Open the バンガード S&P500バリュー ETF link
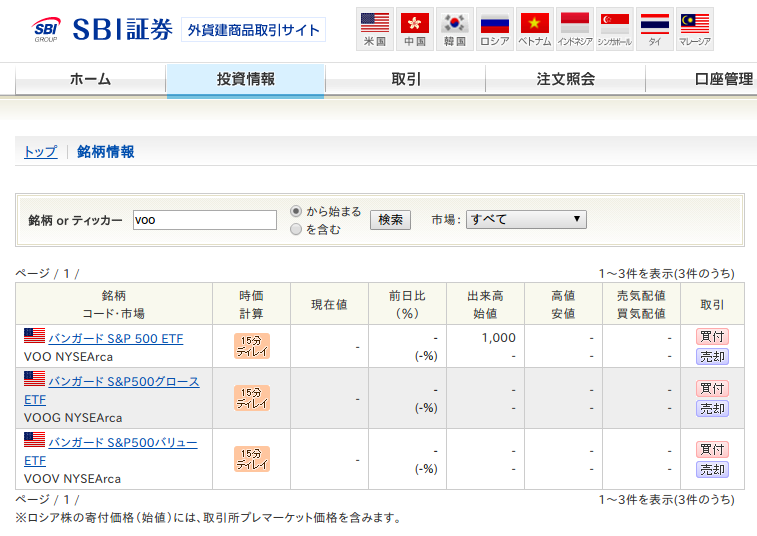Viewport: 757px width, 536px height. click(x=123, y=442)
